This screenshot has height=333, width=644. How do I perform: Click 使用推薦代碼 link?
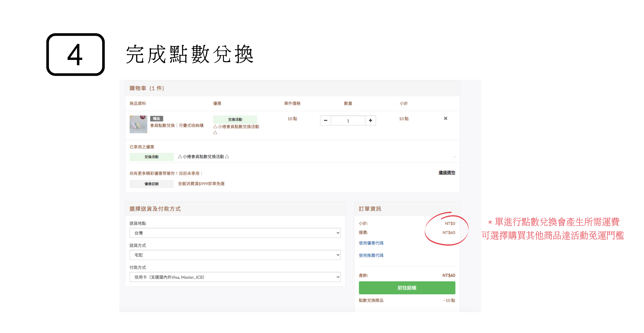coord(371,255)
